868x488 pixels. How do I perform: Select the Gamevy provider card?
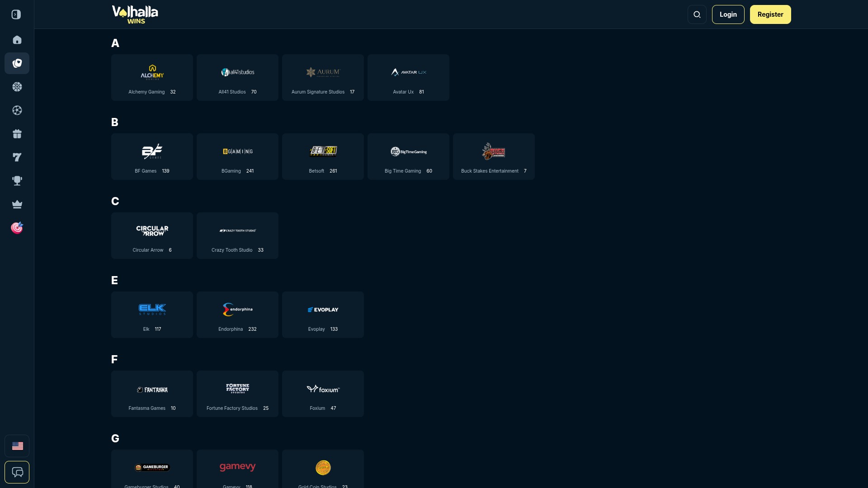237,469
